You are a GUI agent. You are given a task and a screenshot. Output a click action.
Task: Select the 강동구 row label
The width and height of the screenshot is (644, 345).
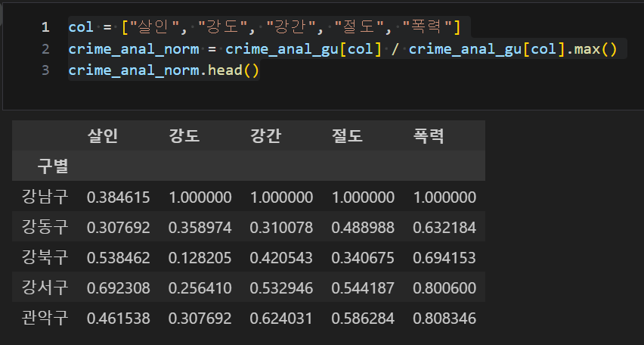pyautogui.click(x=45, y=227)
